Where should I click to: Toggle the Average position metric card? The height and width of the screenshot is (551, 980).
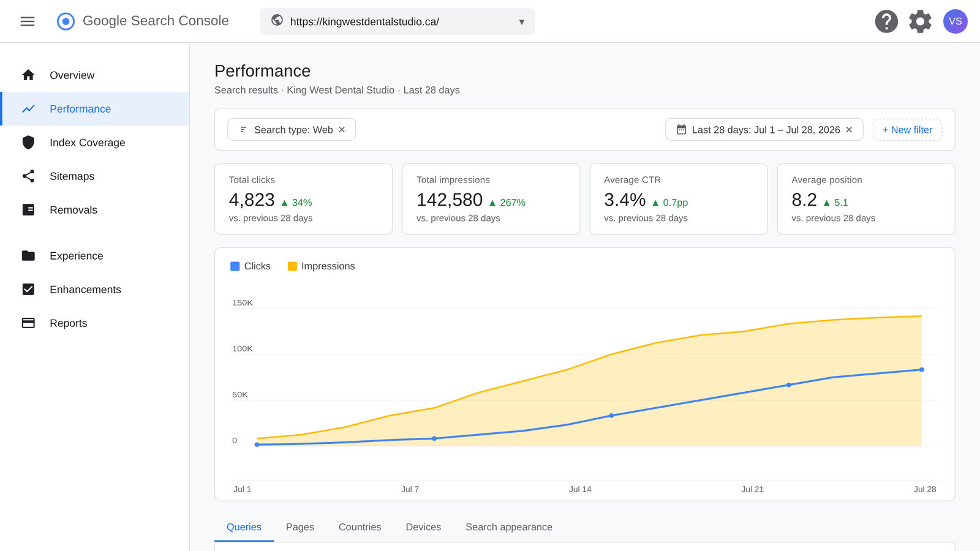pyautogui.click(x=865, y=199)
